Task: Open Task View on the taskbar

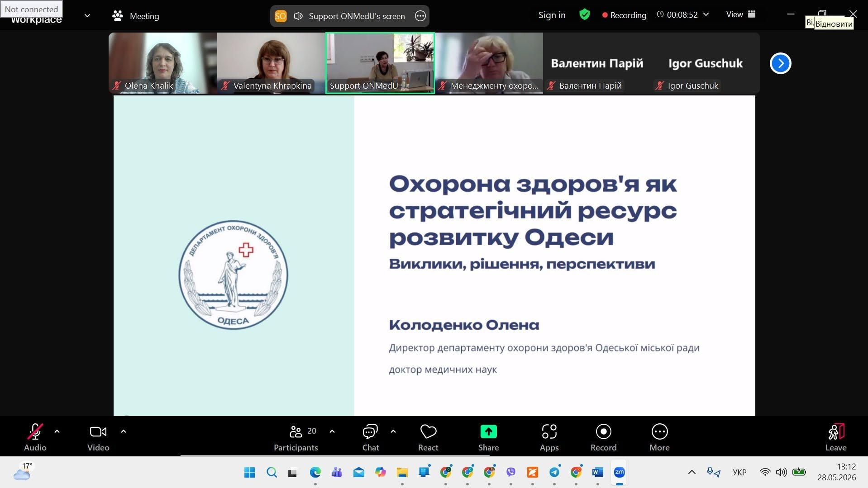Action: [293, 472]
